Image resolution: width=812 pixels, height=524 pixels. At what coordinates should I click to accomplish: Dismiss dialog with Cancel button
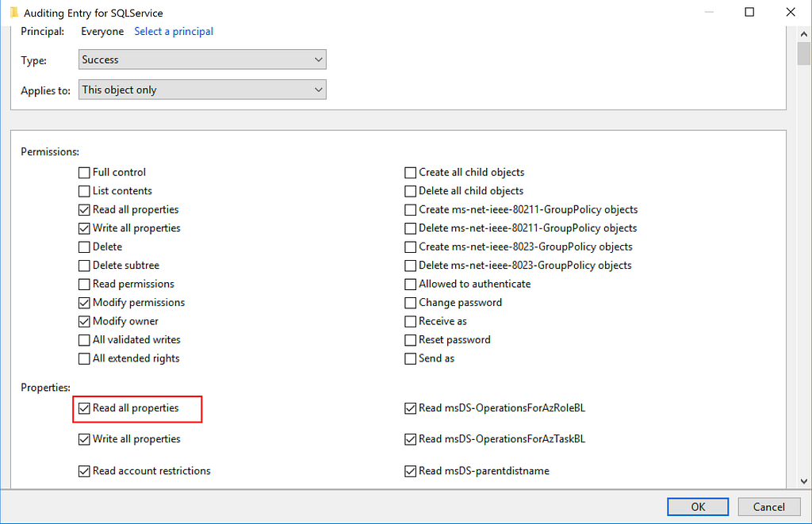click(768, 507)
